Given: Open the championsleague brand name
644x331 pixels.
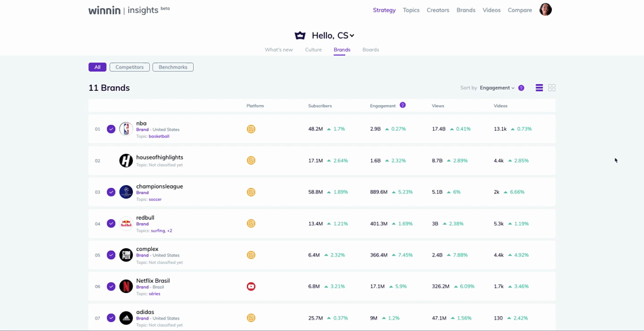Looking at the screenshot, I should click(159, 187).
